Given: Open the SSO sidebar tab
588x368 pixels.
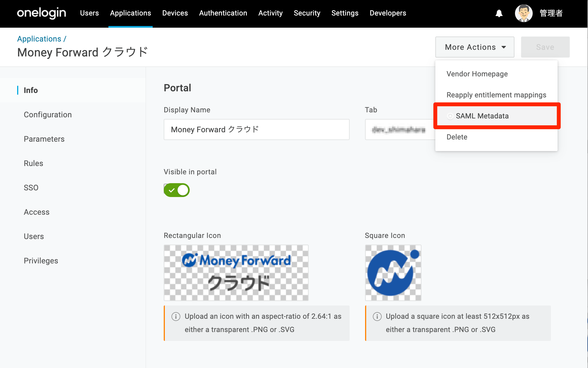Looking at the screenshot, I should (x=31, y=188).
